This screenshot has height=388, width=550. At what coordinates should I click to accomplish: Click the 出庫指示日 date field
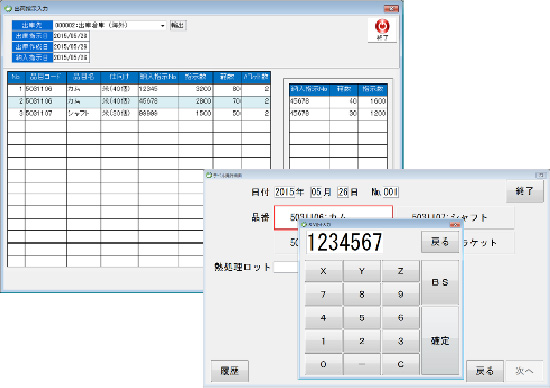(x=71, y=36)
